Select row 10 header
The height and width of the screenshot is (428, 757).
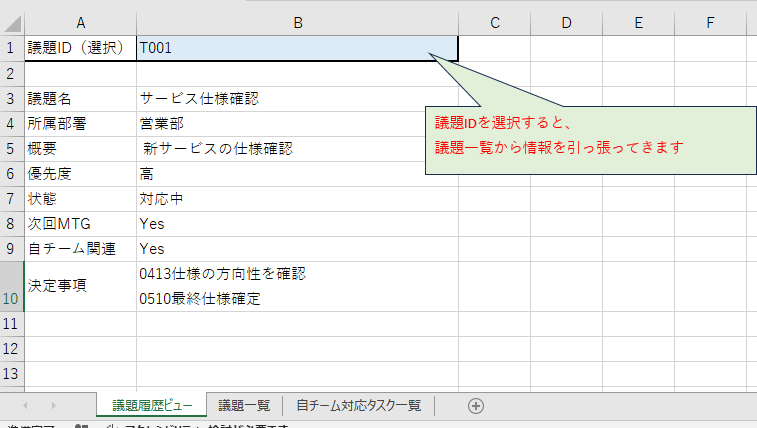tap(12, 287)
